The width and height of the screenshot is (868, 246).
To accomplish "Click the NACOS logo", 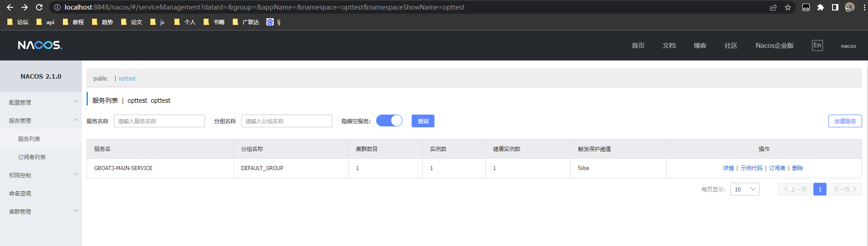I will (40, 45).
